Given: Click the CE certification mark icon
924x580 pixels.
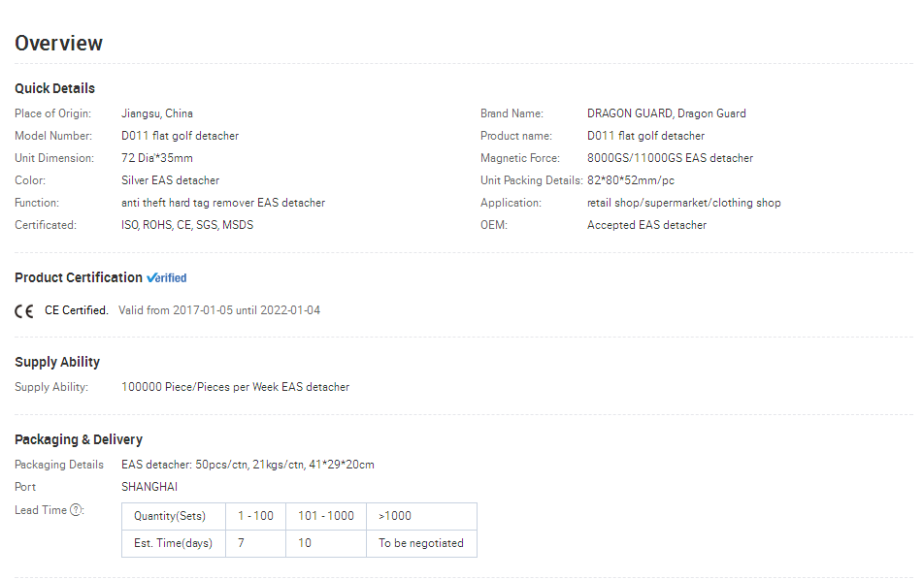Looking at the screenshot, I should point(24,311).
